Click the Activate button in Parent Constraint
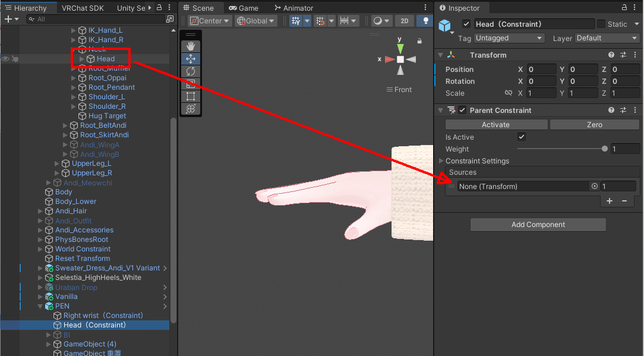The width and height of the screenshot is (644, 356). (496, 124)
